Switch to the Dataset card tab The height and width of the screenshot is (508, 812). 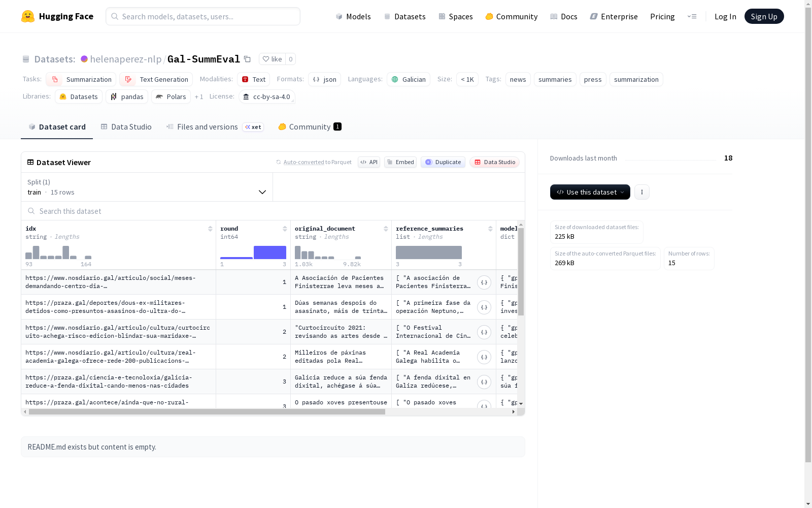57,127
